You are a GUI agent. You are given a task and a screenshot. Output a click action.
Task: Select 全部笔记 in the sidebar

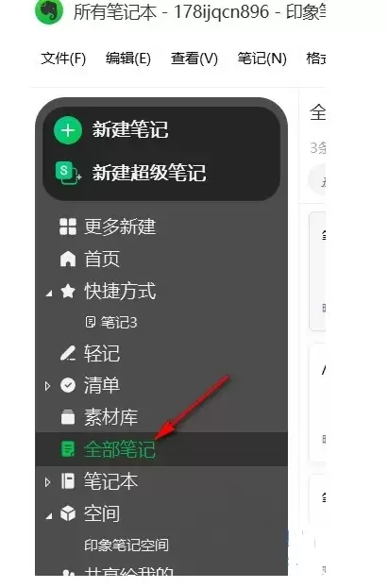161,449
